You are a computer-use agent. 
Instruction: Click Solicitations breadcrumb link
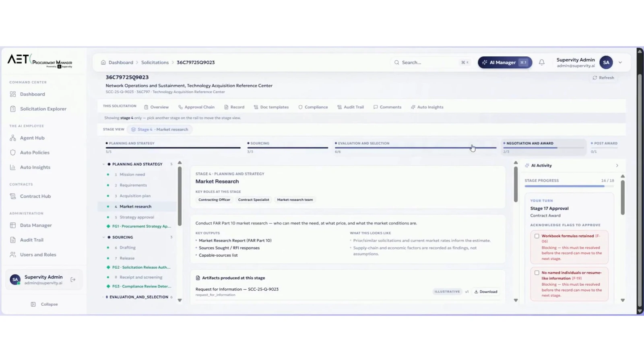click(155, 62)
